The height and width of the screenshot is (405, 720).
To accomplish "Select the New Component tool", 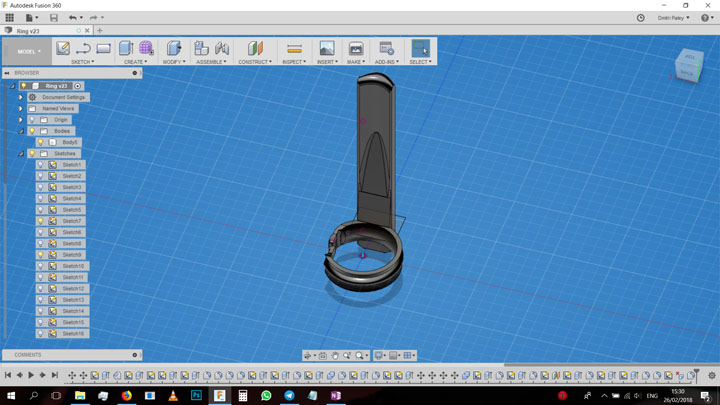I will [x=201, y=48].
